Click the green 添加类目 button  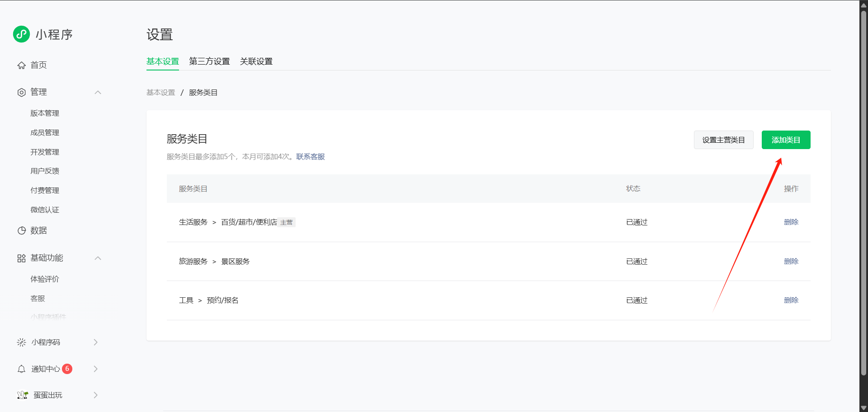coord(786,140)
